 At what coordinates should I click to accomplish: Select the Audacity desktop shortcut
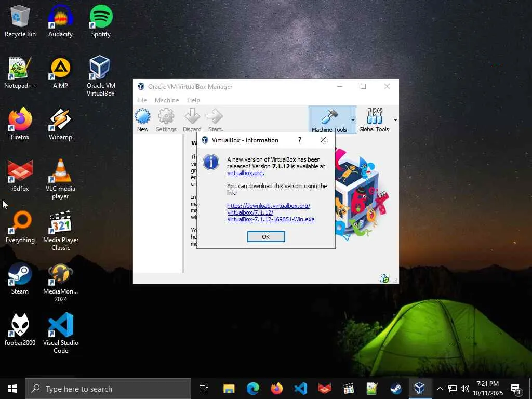60,21
